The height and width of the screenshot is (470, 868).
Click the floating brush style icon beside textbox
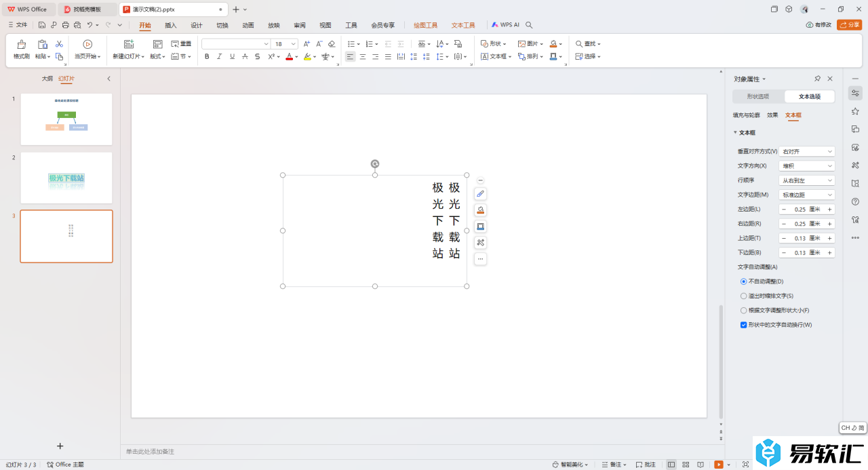(x=481, y=194)
